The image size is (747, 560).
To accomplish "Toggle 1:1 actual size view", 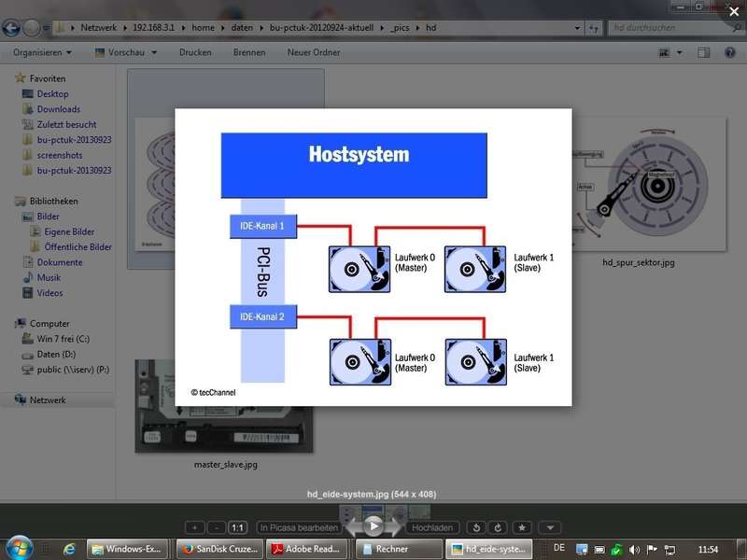I will click(238, 527).
